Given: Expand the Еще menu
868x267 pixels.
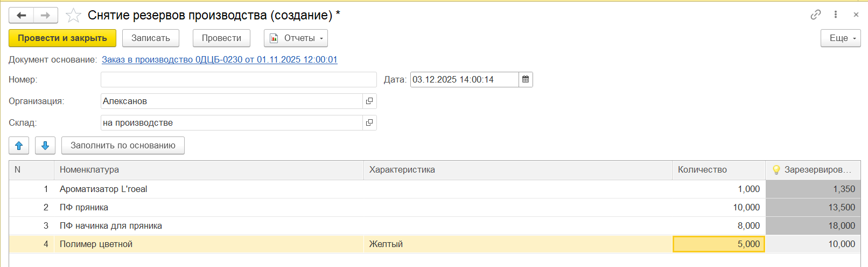Looking at the screenshot, I should click(x=840, y=38).
